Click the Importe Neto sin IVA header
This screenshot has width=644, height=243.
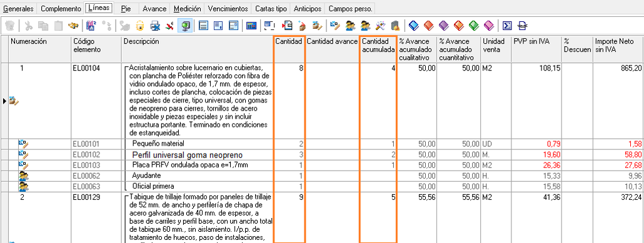pos(618,49)
